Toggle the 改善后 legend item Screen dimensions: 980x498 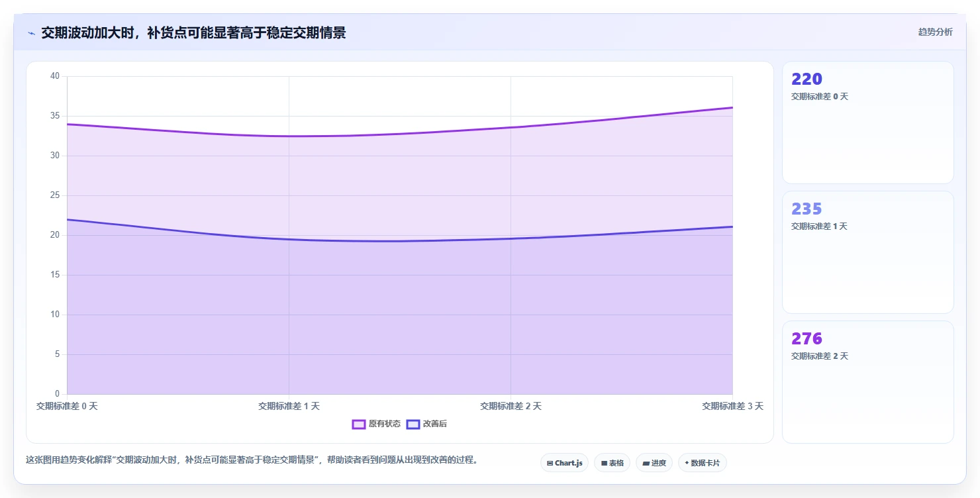pyautogui.click(x=426, y=424)
